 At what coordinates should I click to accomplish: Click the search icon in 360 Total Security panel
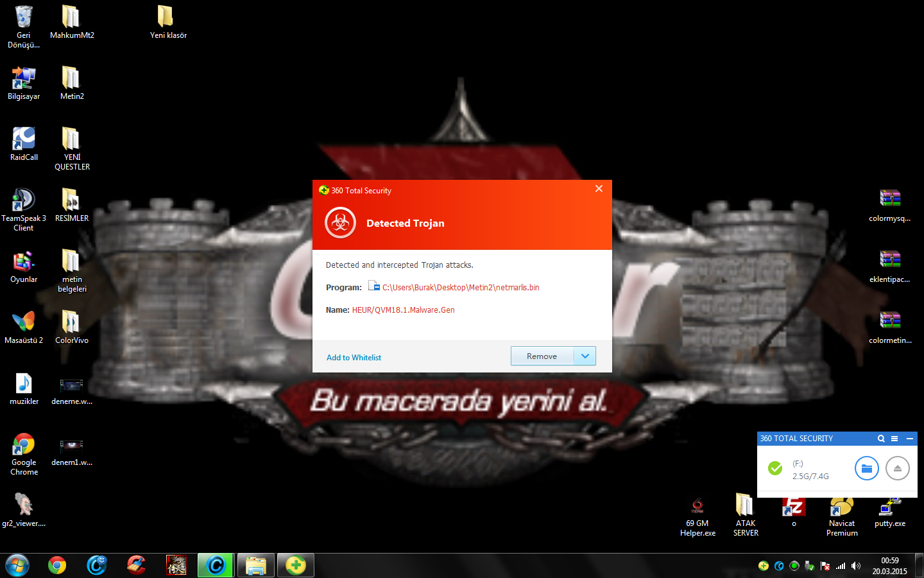(x=881, y=439)
